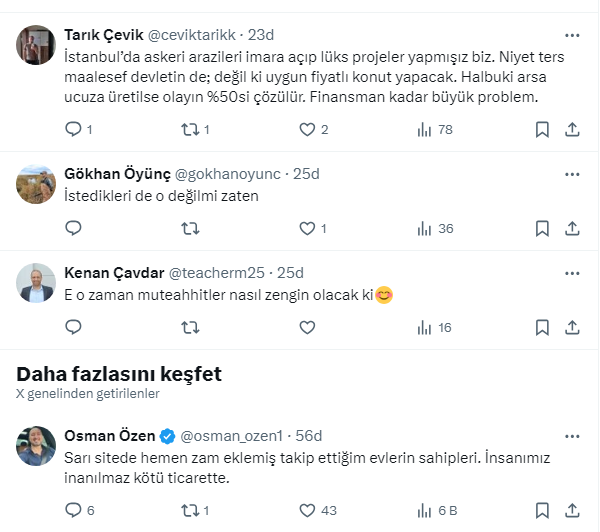The width and height of the screenshot is (600, 532).
Task: Reply to Tarık Çevik's tweet
Action: tap(73, 129)
